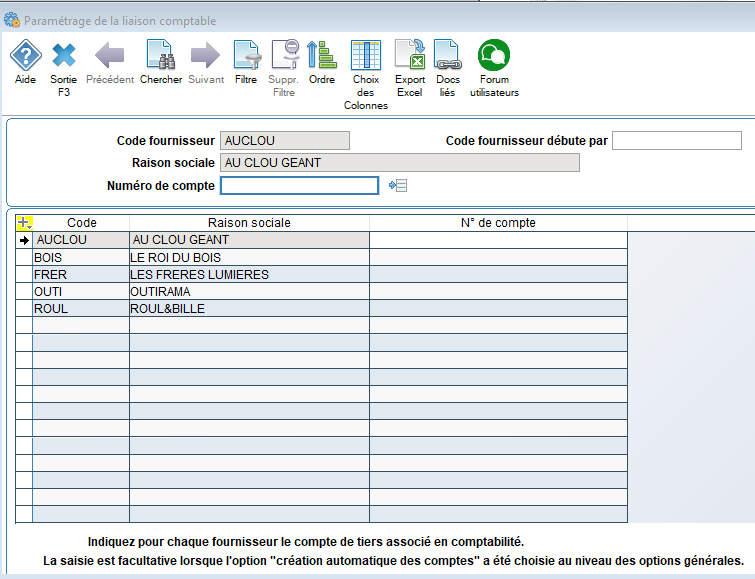The image size is (755, 579).
Task: Focus the Numéro de compte field
Action: (x=299, y=185)
